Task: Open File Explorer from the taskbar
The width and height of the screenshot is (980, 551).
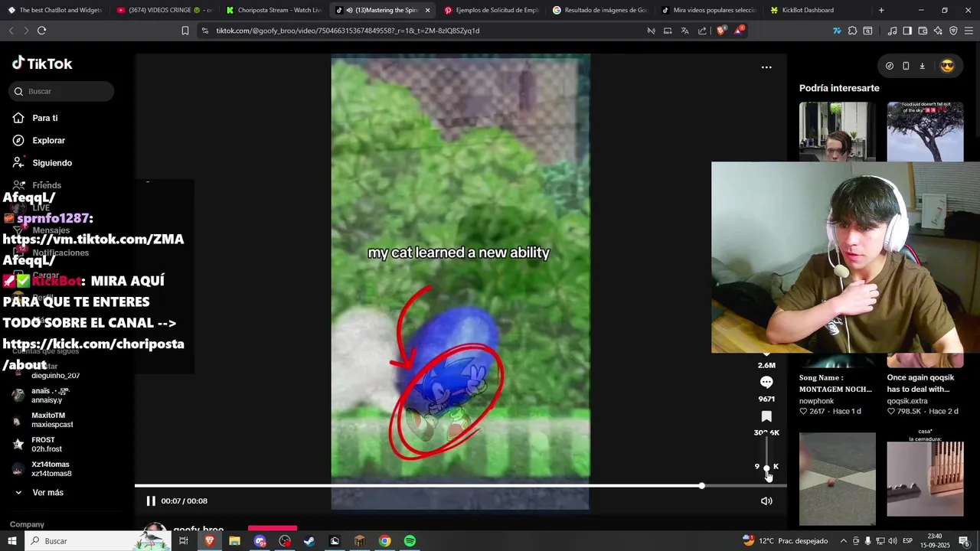Action: point(234,541)
